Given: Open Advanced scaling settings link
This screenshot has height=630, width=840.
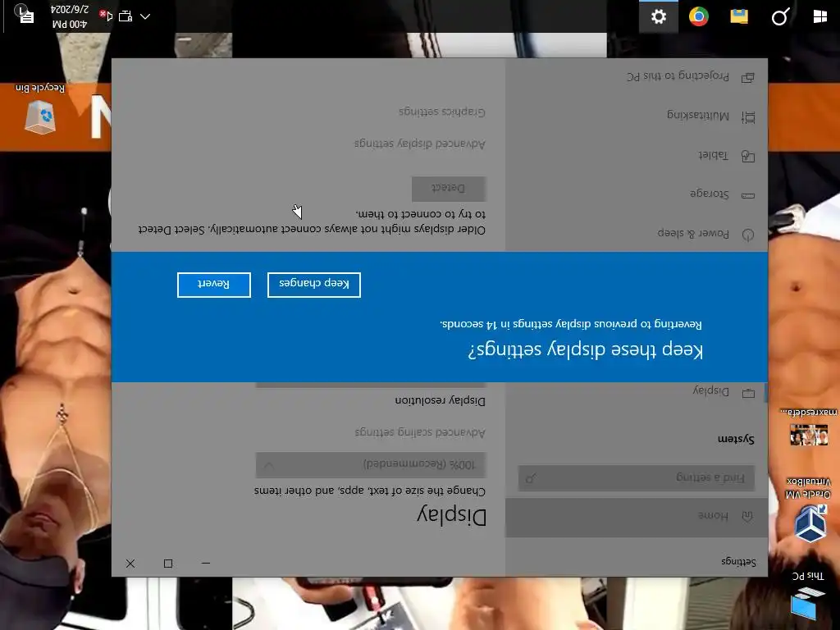Looking at the screenshot, I should pos(420,432).
